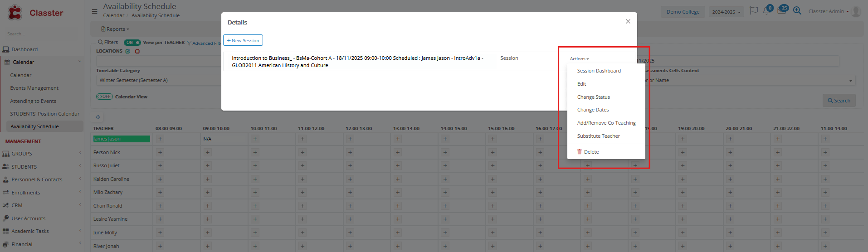
Task: Click the sidebar Search input field
Action: coord(41,34)
